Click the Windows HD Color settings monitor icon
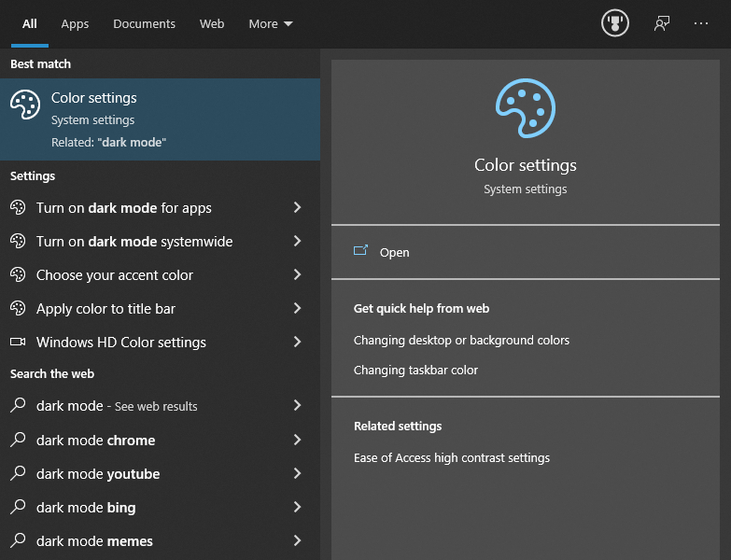Viewport: 731px width, 560px height. click(18, 343)
